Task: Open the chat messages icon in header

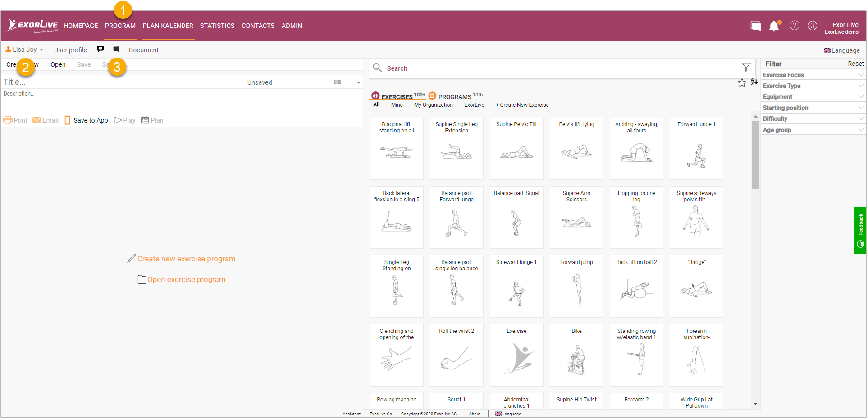Action: pyautogui.click(x=756, y=26)
